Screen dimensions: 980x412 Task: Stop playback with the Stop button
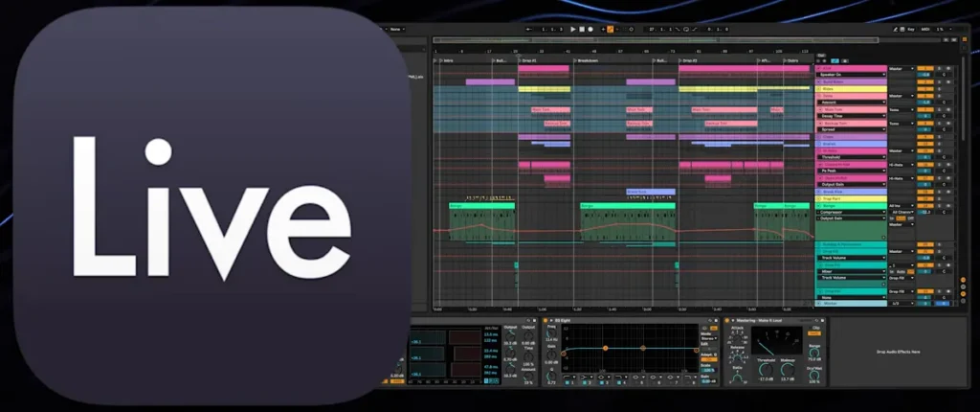(582, 30)
